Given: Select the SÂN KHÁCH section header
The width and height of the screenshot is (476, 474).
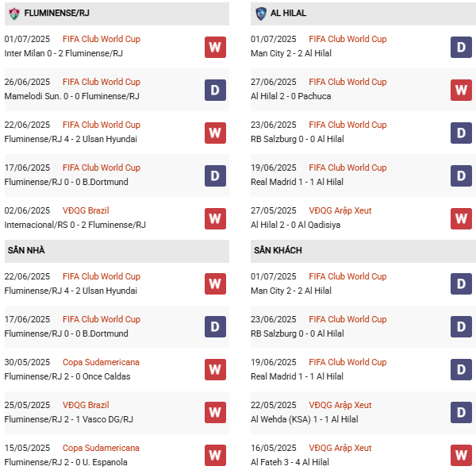Looking at the screenshot, I should coord(278,251).
